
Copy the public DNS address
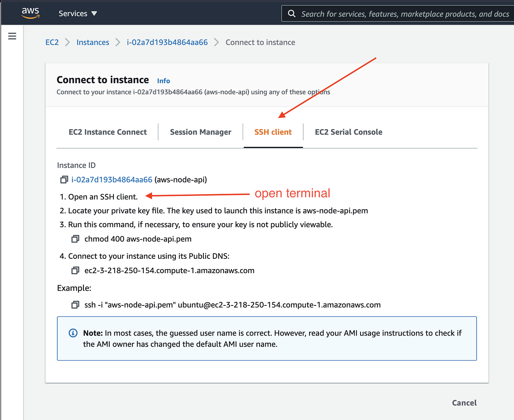click(75, 270)
